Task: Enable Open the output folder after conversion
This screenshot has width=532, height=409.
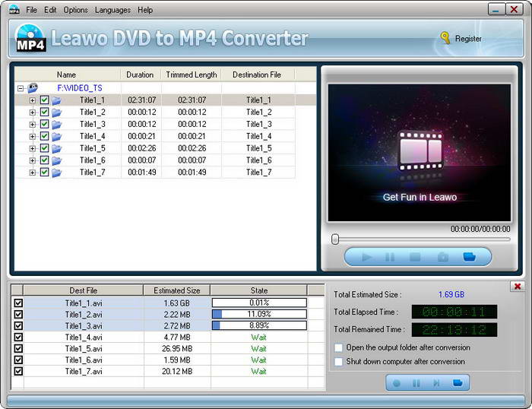Action: tap(338, 347)
